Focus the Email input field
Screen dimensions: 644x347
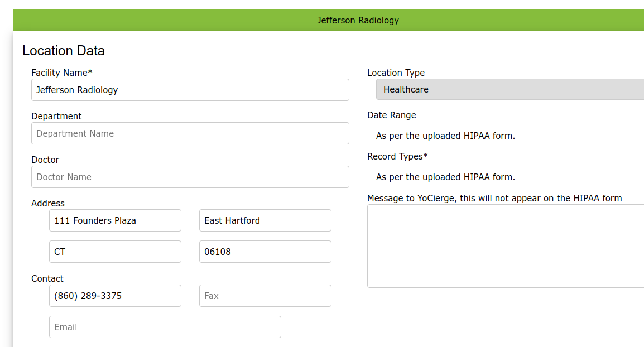coord(165,327)
